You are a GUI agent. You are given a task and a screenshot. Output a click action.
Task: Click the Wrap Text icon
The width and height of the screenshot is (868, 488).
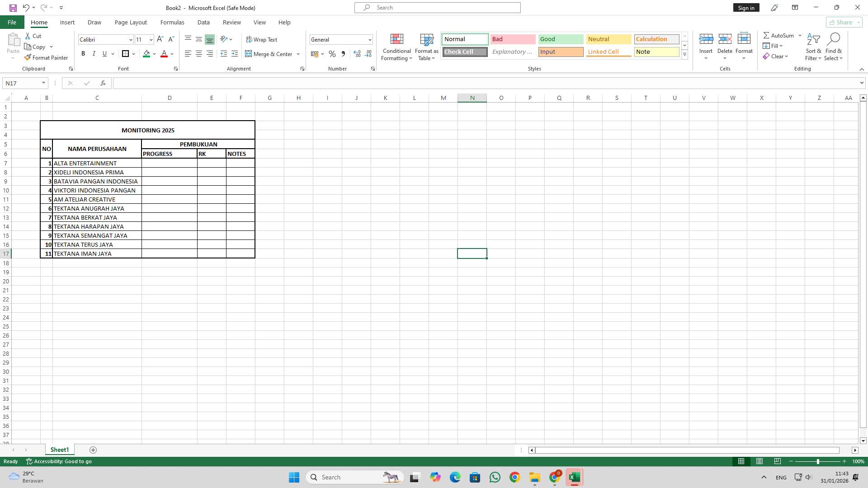pyautogui.click(x=262, y=39)
